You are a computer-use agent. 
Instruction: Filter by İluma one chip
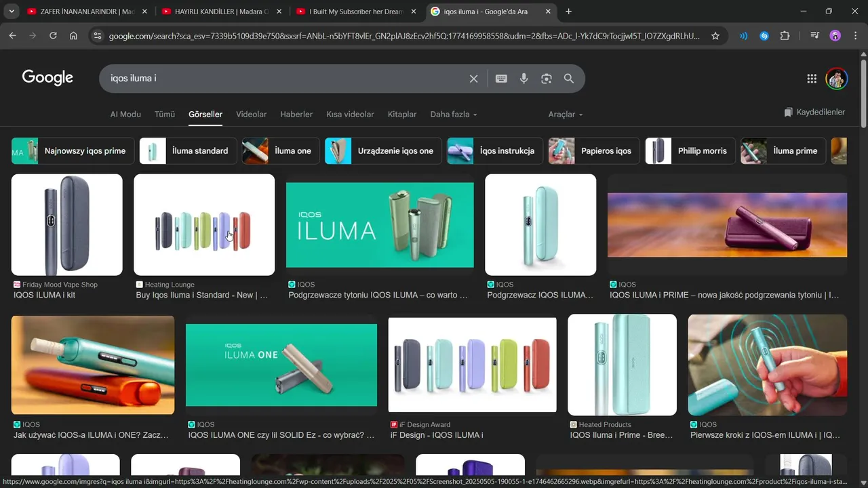[281, 151]
